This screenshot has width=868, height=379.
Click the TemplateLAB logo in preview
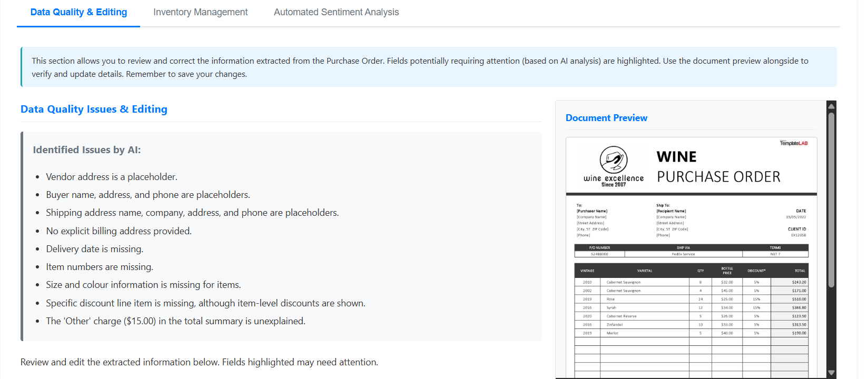(794, 143)
